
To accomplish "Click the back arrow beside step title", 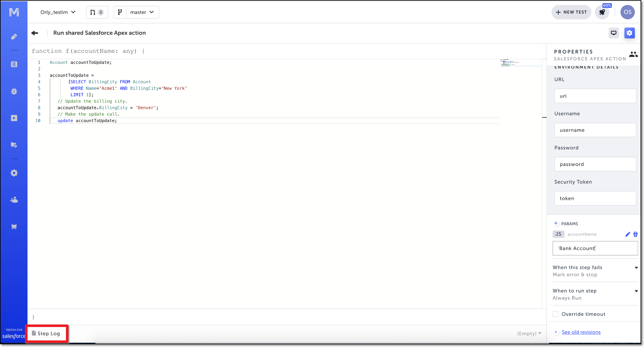I will pyautogui.click(x=35, y=33).
